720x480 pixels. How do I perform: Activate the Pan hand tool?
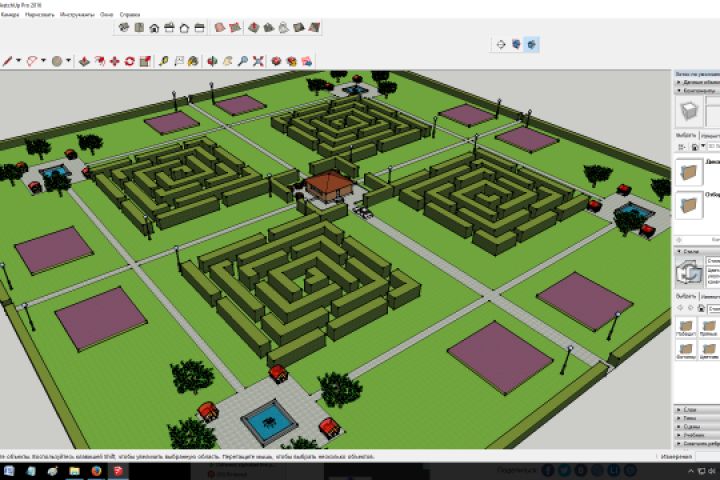coord(228,61)
